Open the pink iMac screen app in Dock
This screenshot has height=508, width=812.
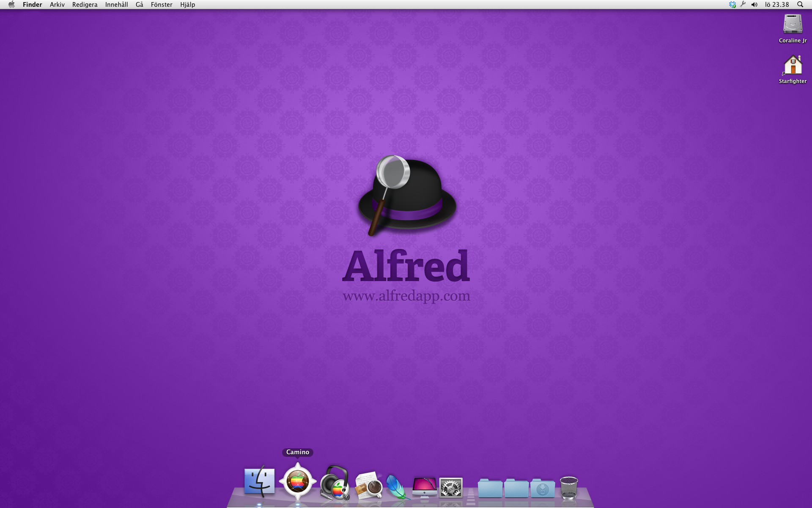(x=424, y=487)
